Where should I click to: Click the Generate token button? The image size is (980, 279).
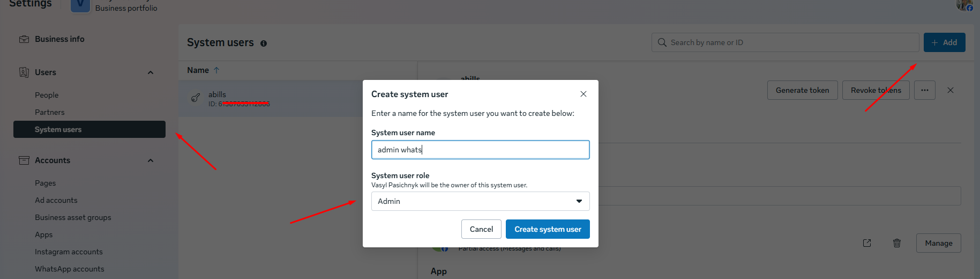click(802, 90)
